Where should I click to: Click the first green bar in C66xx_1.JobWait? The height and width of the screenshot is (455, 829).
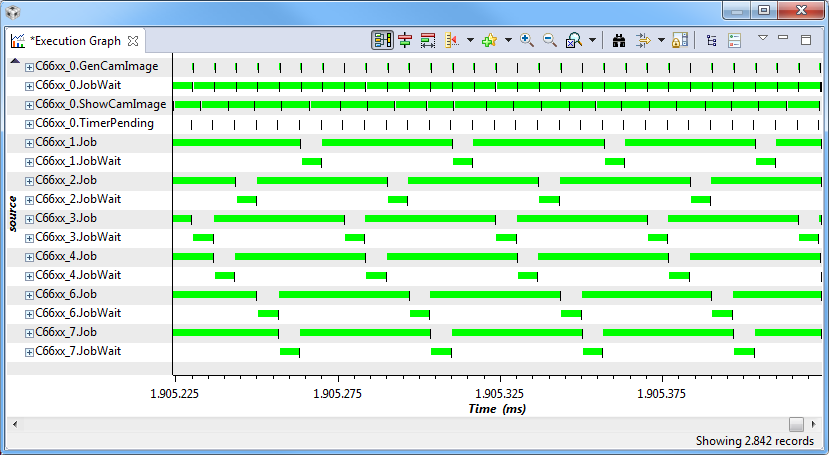[311, 162]
